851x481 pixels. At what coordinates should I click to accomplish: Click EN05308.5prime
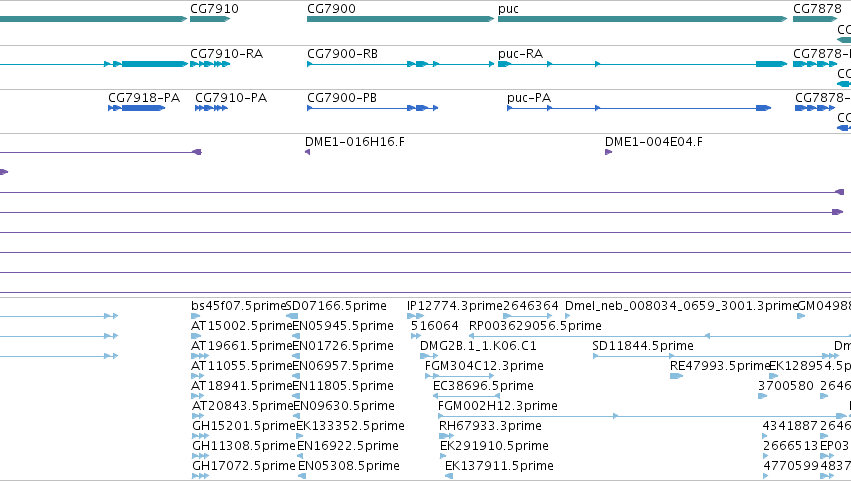point(349,466)
